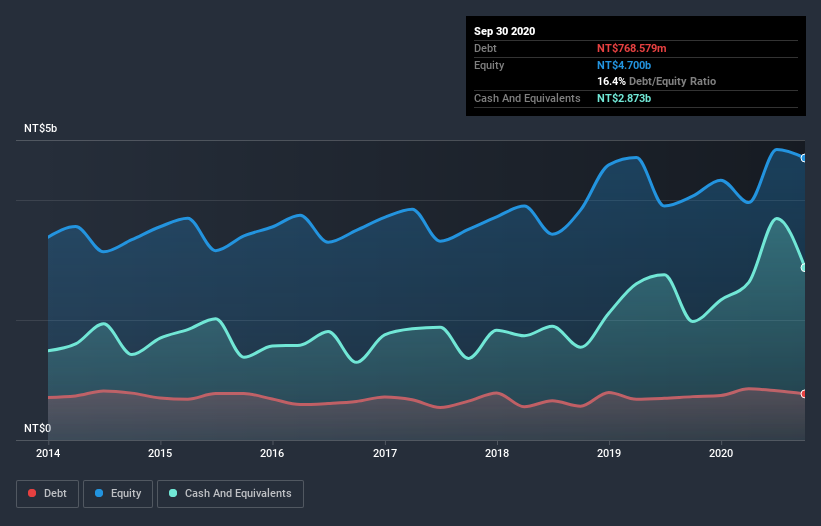Click the NT$768.579m debt value

coord(631,48)
